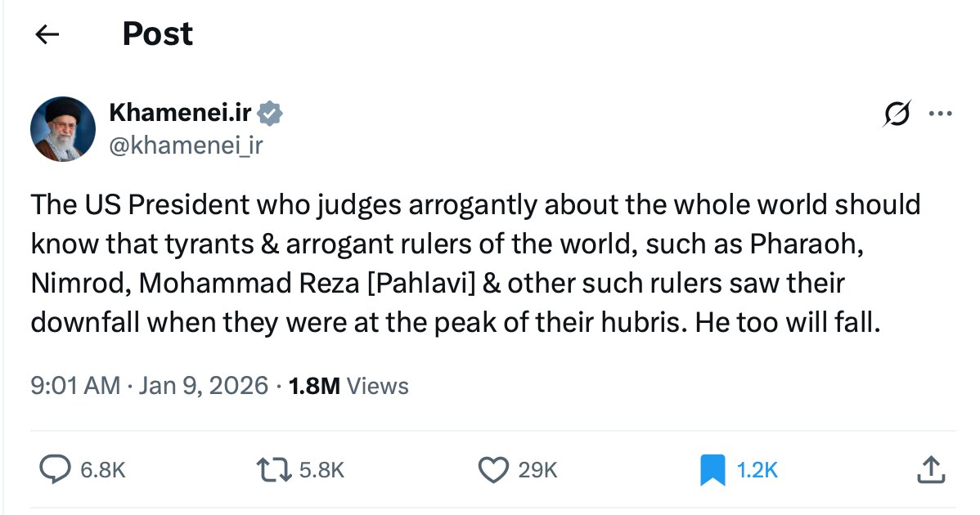Open the Grok explain icon
The height and width of the screenshot is (515, 980).
(x=897, y=115)
